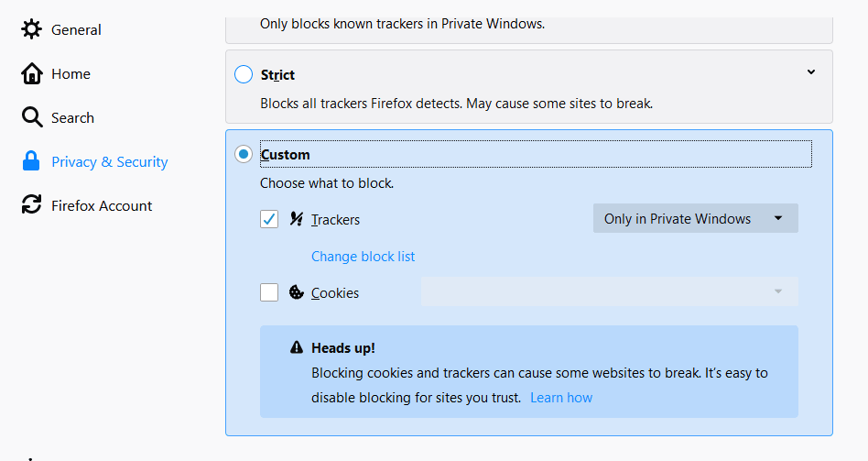Image resolution: width=868 pixels, height=461 pixels.
Task: Click the Heads up warning triangle icon
Action: coord(297,347)
